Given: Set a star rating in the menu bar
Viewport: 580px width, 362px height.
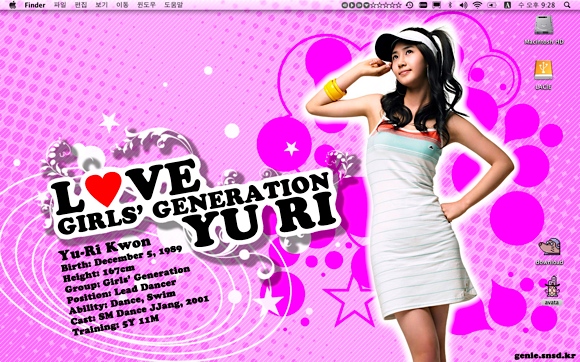Looking at the screenshot, I should 386,5.
